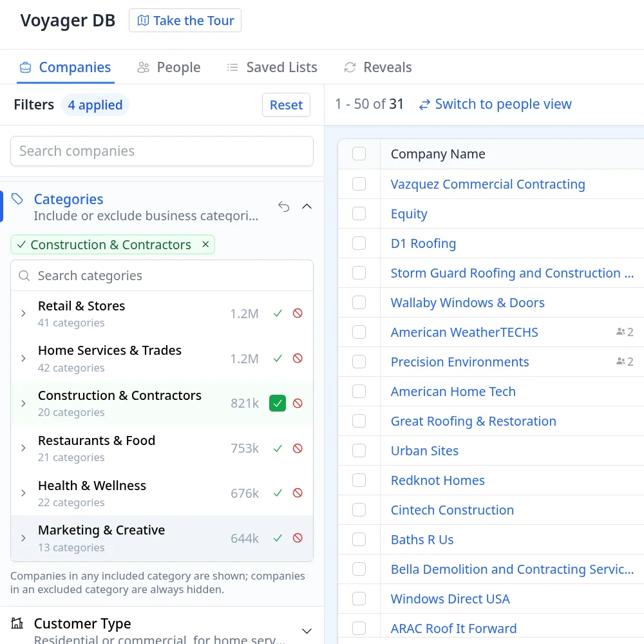Exclude the Home Services & Trades category
This screenshot has width=644, height=644.
[x=298, y=359]
